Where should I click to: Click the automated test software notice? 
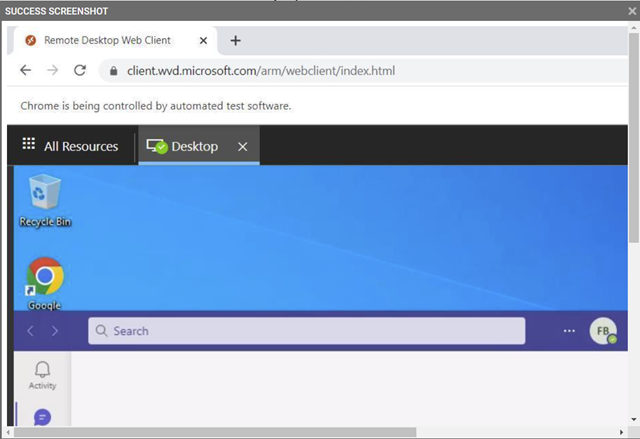tap(156, 106)
